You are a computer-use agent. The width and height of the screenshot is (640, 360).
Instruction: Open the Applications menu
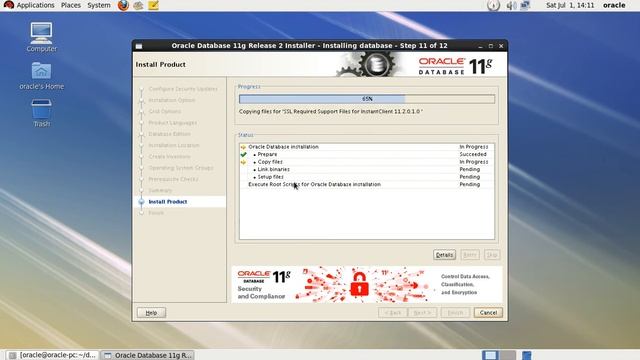click(x=29, y=5)
